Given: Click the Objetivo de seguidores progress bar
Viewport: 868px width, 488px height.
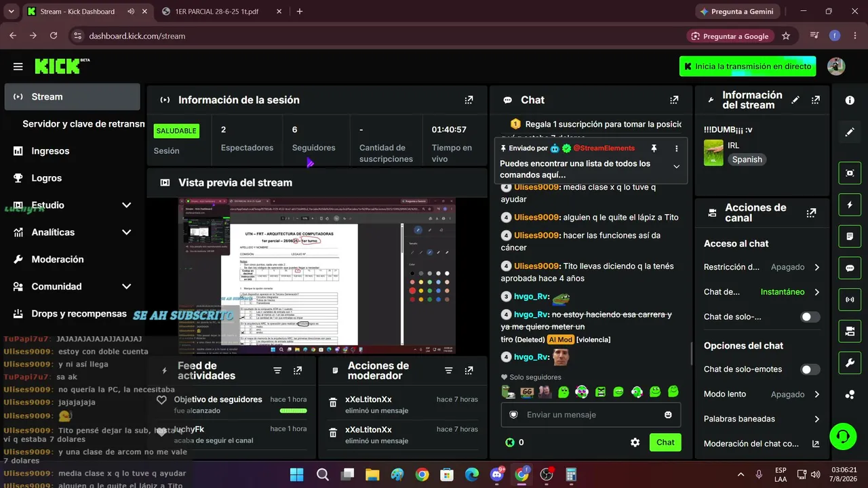Looking at the screenshot, I should pos(293,411).
